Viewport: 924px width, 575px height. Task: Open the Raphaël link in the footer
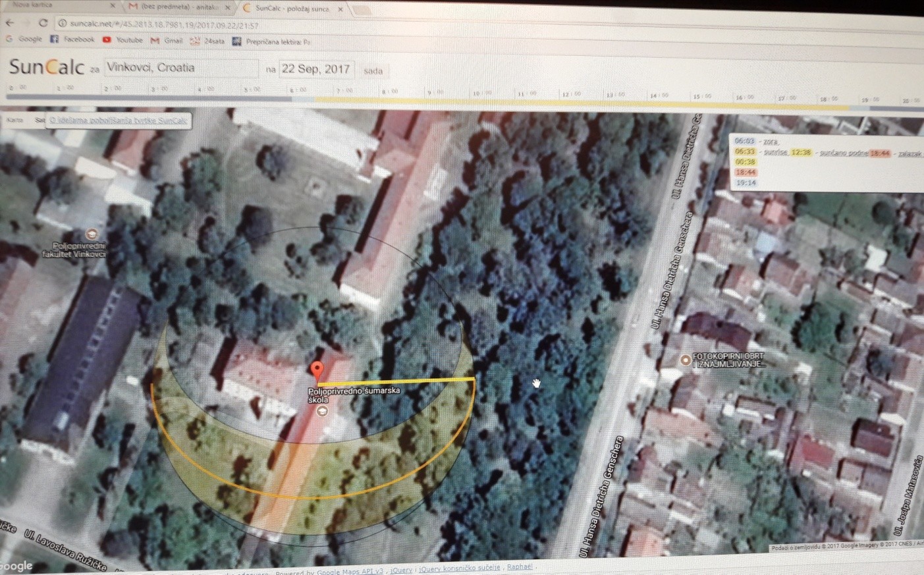click(520, 566)
